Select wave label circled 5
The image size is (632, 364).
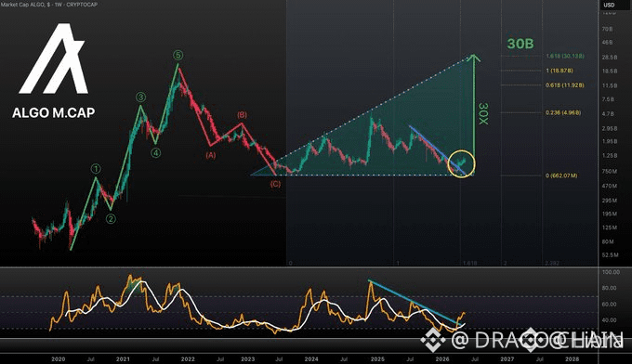click(x=178, y=55)
